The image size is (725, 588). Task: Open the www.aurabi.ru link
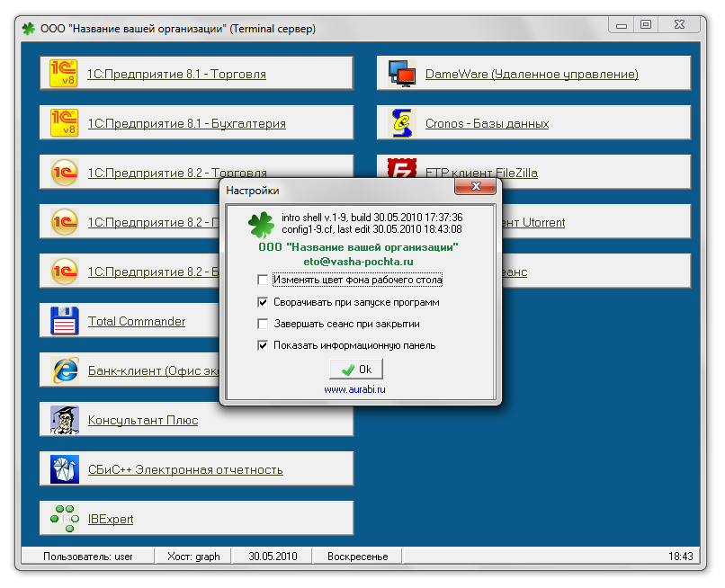pyautogui.click(x=354, y=389)
